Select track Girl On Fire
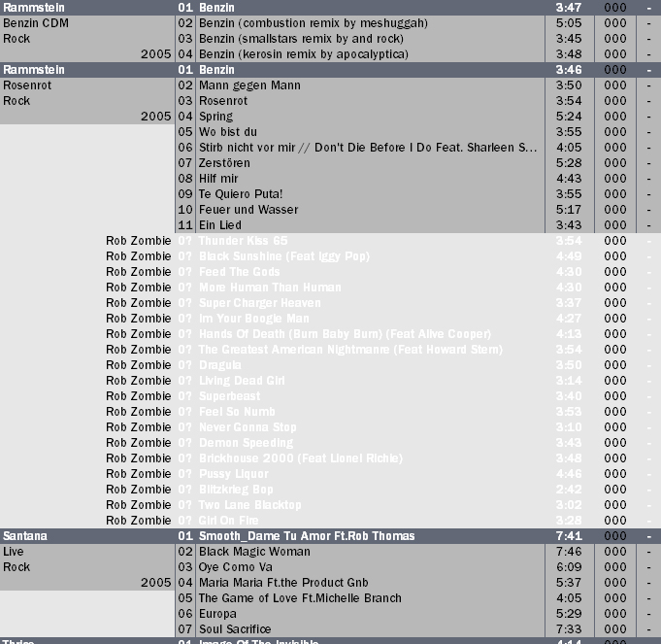 [x=228, y=521]
